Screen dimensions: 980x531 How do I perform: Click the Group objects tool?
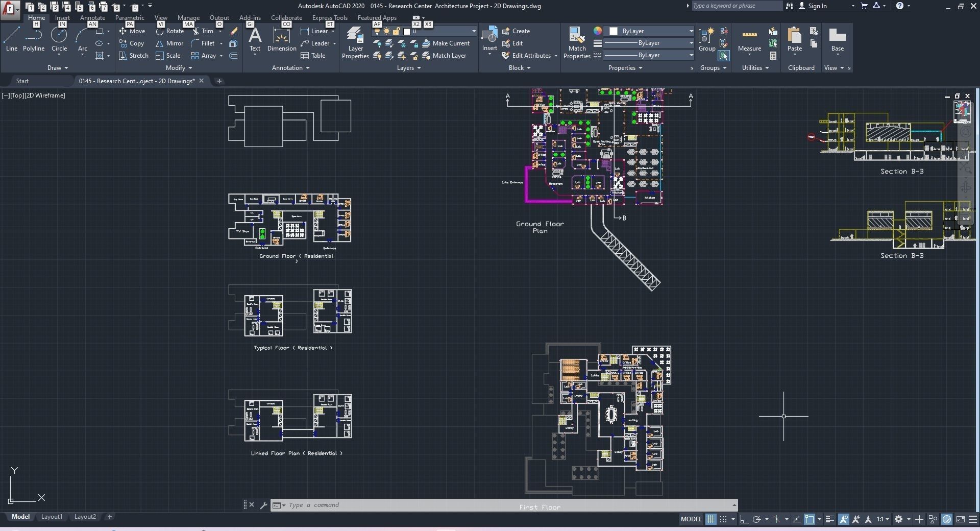pos(707,39)
